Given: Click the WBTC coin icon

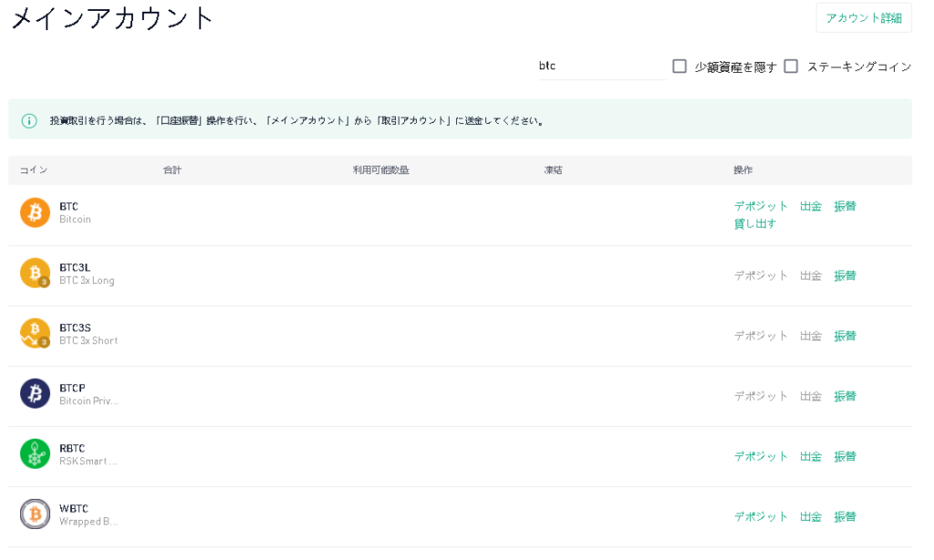Looking at the screenshot, I should point(36,514).
